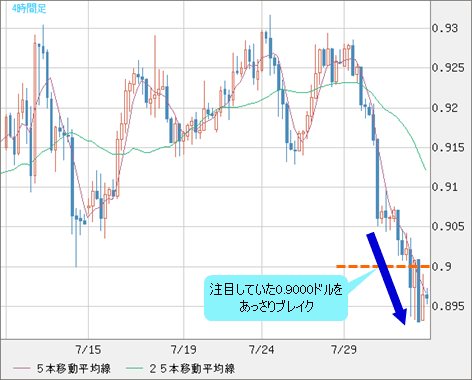The width and height of the screenshot is (472, 380).
Task: Click the green 25-period average line end
Action: tap(425, 169)
